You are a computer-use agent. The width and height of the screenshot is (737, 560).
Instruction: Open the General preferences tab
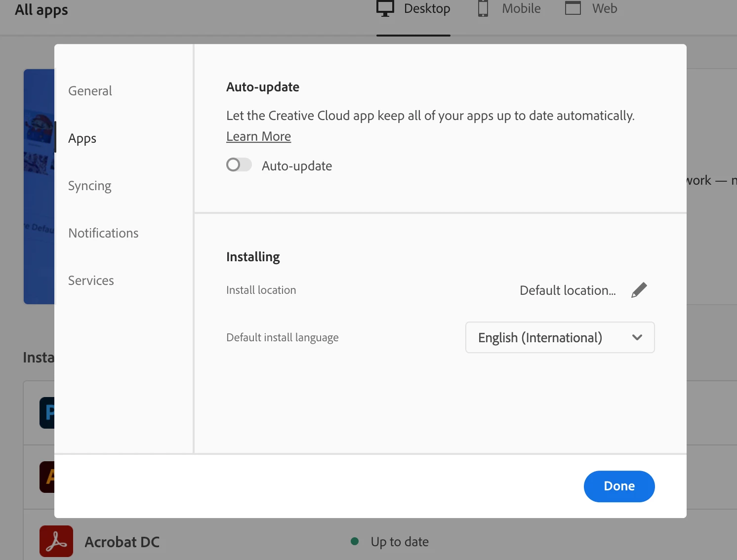point(90,91)
